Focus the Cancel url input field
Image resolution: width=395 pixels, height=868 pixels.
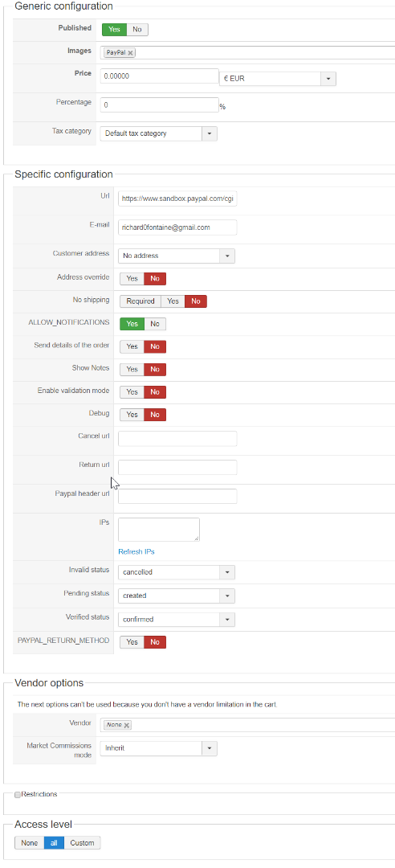(x=177, y=439)
